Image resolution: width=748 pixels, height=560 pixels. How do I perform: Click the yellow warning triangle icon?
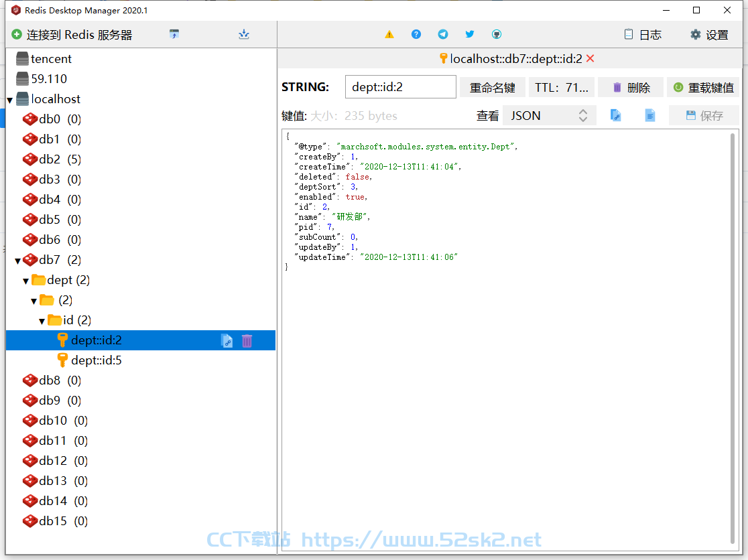click(x=389, y=34)
